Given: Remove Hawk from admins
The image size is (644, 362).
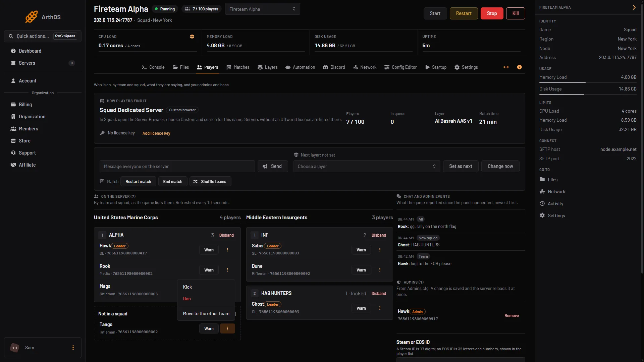Looking at the screenshot, I should (x=512, y=315).
